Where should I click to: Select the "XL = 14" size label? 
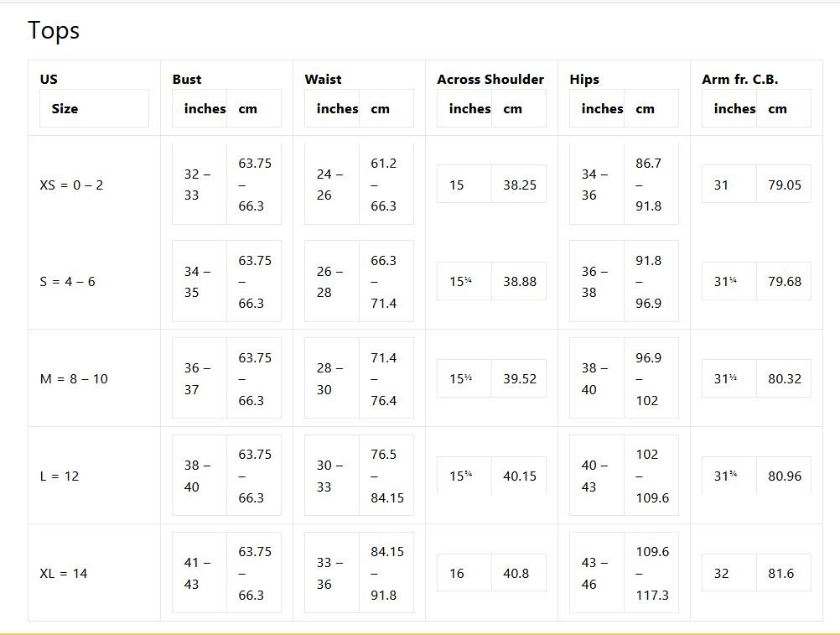tap(64, 574)
